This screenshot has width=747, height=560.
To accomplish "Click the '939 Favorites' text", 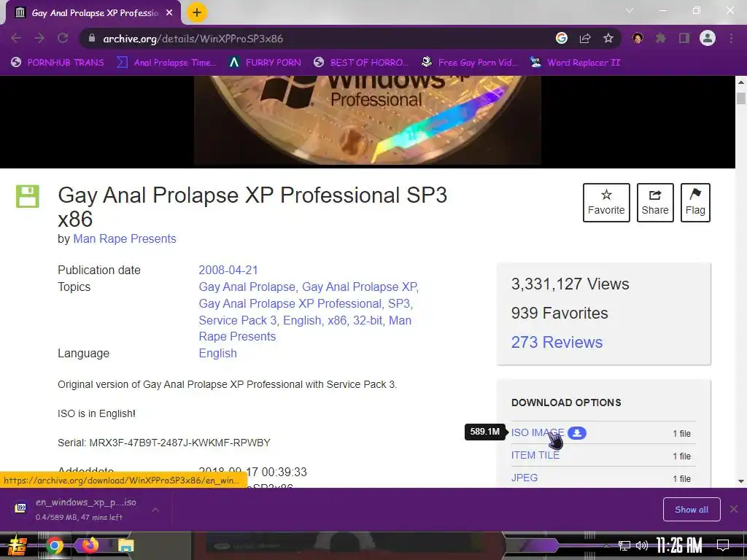I will (x=560, y=313).
